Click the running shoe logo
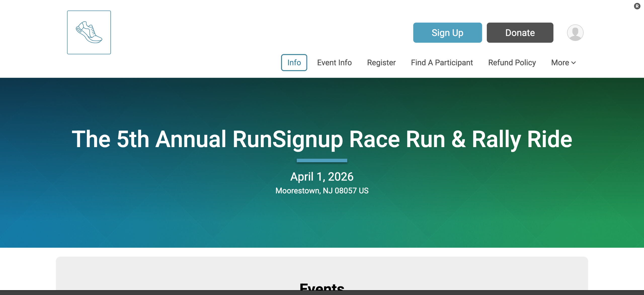 pos(89,32)
